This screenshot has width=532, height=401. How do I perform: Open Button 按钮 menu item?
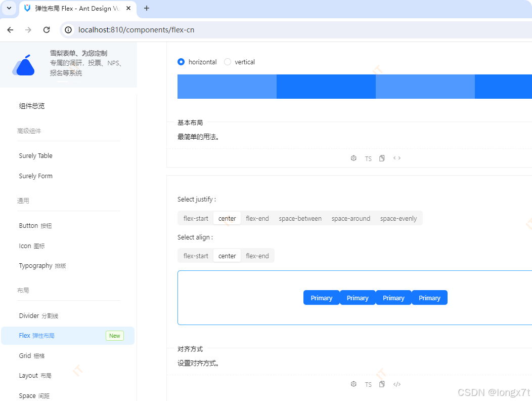point(68,226)
